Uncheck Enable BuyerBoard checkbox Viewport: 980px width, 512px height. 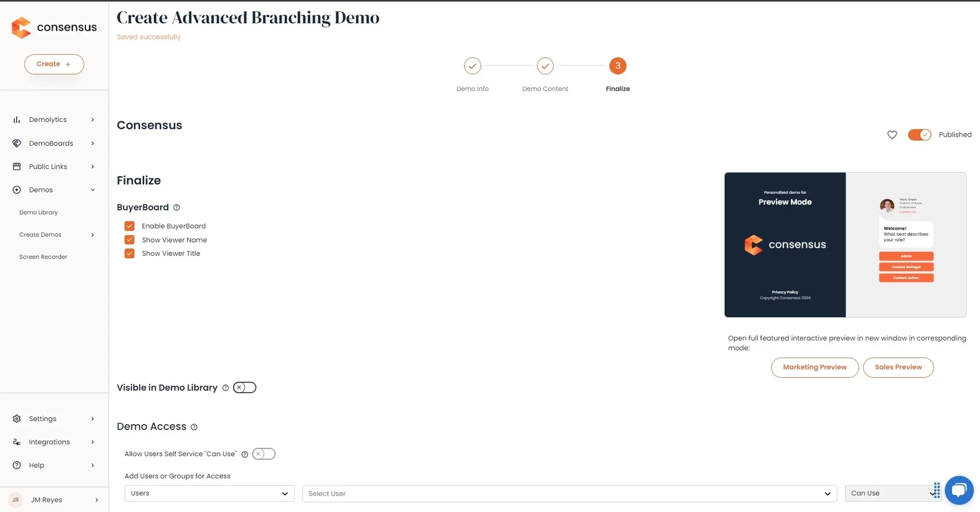coord(129,226)
